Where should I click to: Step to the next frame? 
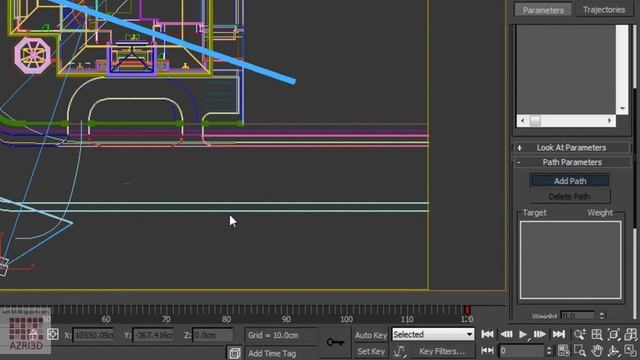pyautogui.click(x=540, y=334)
